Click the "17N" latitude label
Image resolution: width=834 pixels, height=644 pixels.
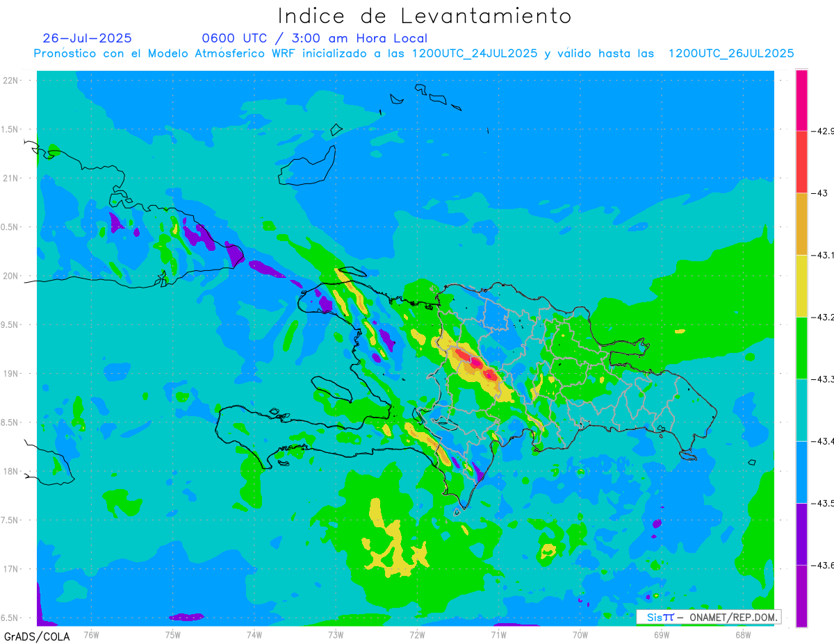(x=12, y=569)
